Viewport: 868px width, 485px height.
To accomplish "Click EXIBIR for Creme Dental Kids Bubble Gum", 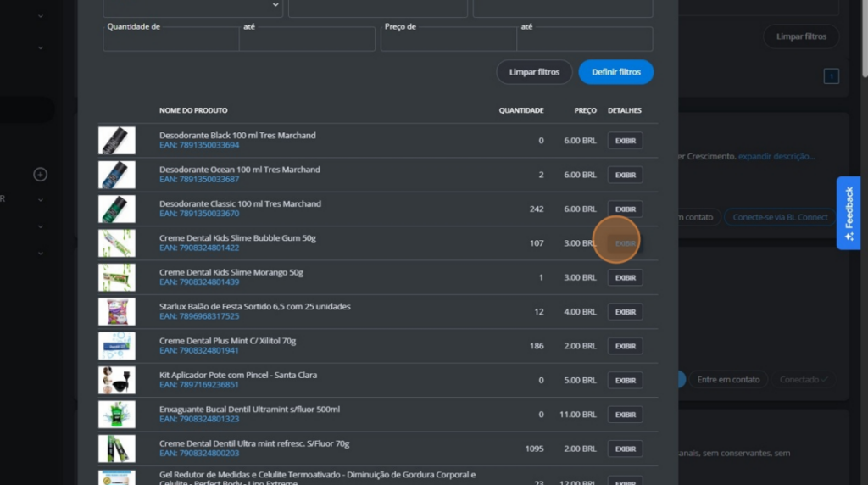I will pyautogui.click(x=625, y=243).
